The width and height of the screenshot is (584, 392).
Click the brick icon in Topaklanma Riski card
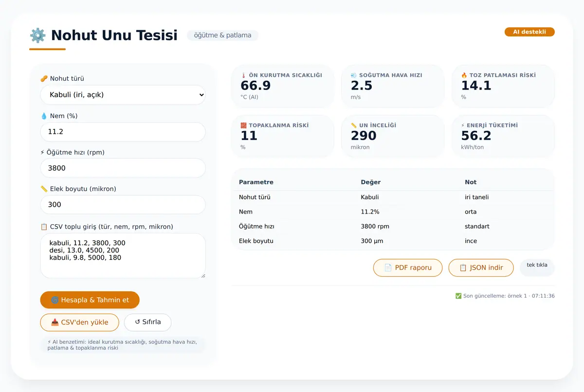point(244,125)
